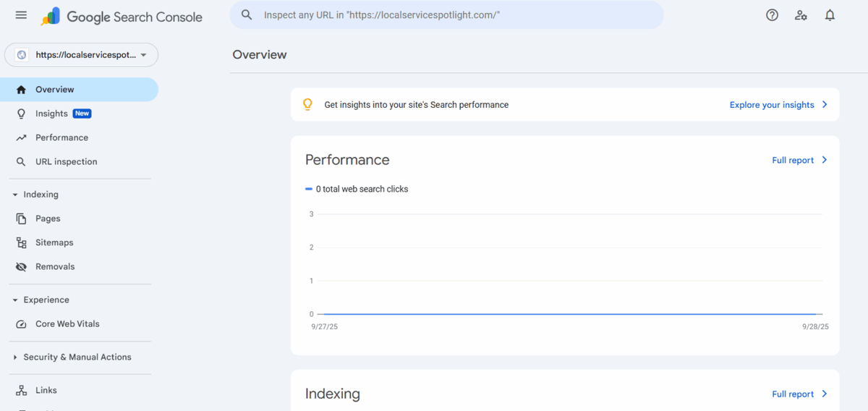This screenshot has height=411, width=868.
Task: Click the Google Search Console logo
Action: [x=122, y=17]
